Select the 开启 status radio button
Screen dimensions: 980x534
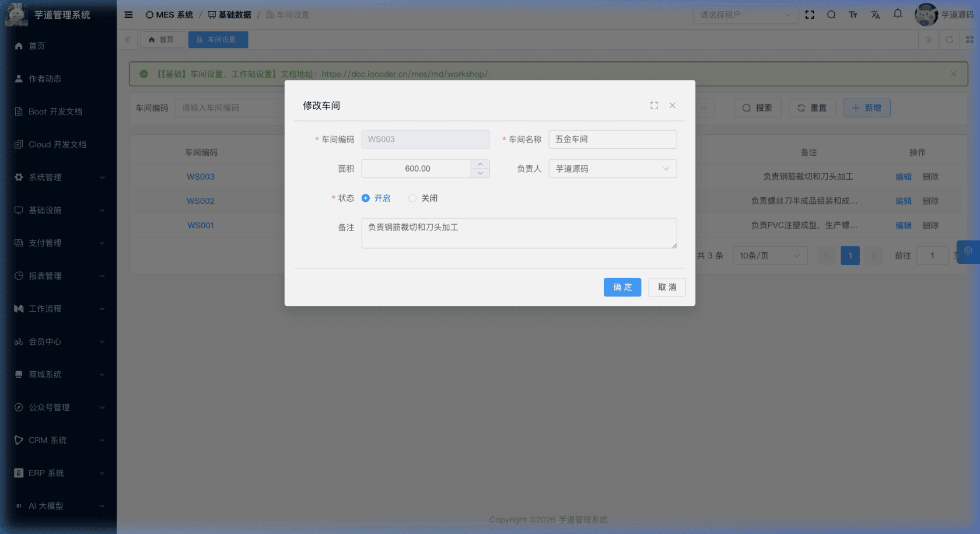pos(366,198)
